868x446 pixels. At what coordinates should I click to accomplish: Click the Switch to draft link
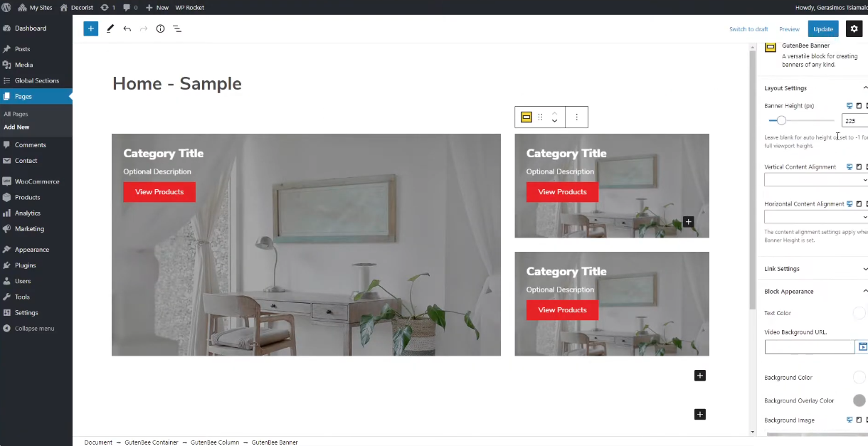click(748, 29)
